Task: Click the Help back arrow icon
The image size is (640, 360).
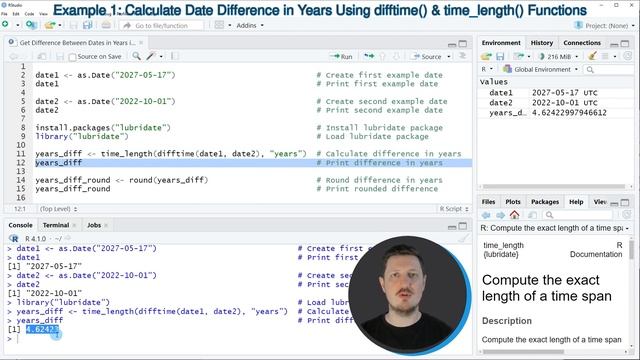Action: pyautogui.click(x=486, y=215)
